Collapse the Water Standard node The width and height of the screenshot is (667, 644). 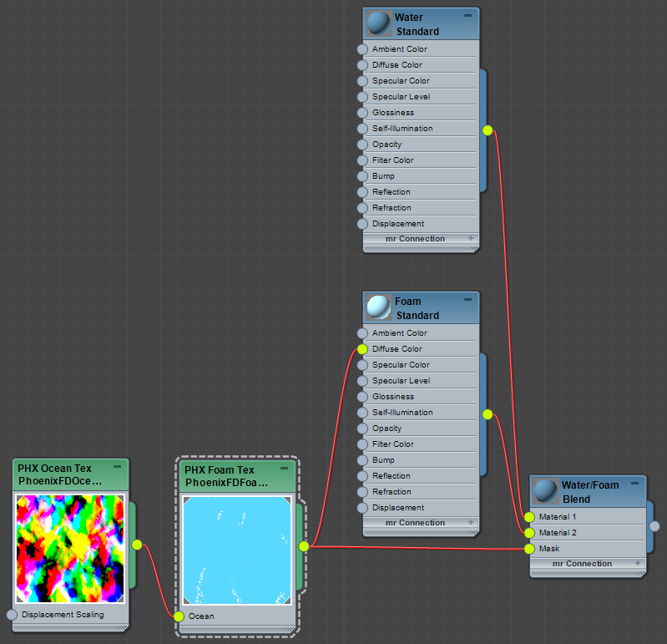coord(468,16)
